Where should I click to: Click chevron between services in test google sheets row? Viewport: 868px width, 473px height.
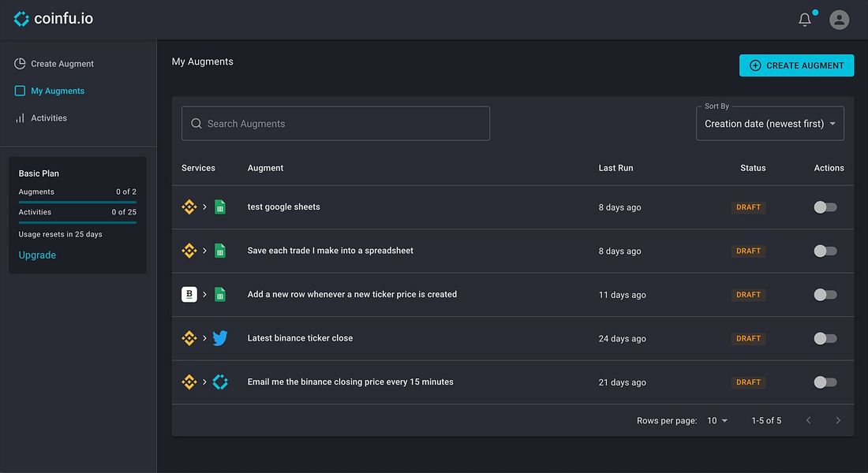coord(204,207)
